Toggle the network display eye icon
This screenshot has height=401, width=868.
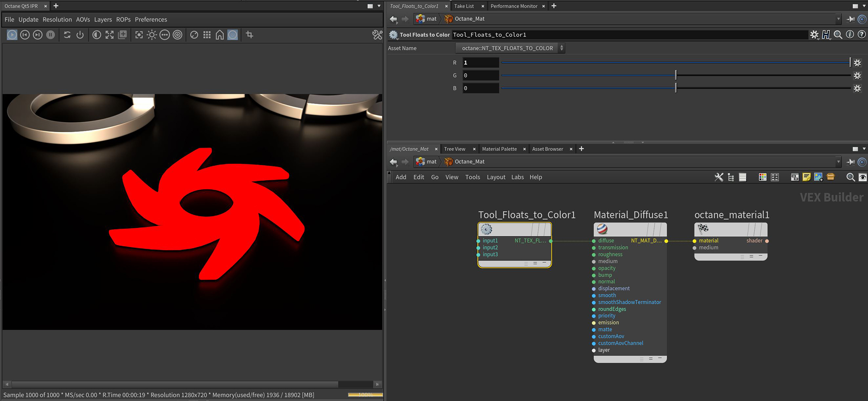pyautogui.click(x=863, y=177)
